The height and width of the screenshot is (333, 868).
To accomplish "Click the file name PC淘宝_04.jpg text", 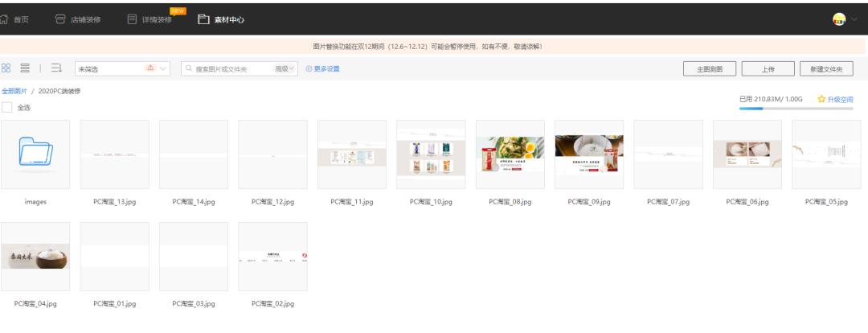I will (35, 303).
